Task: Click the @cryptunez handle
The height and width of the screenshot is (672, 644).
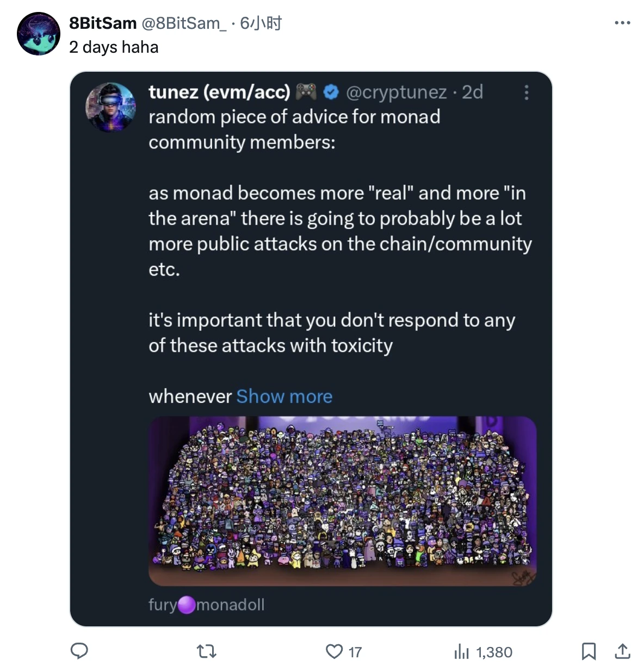Action: 397,92
